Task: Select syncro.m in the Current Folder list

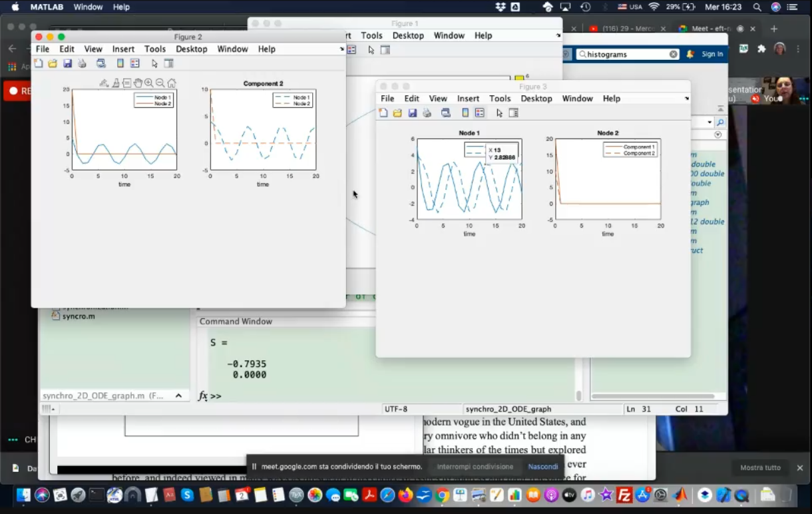Action: click(79, 316)
